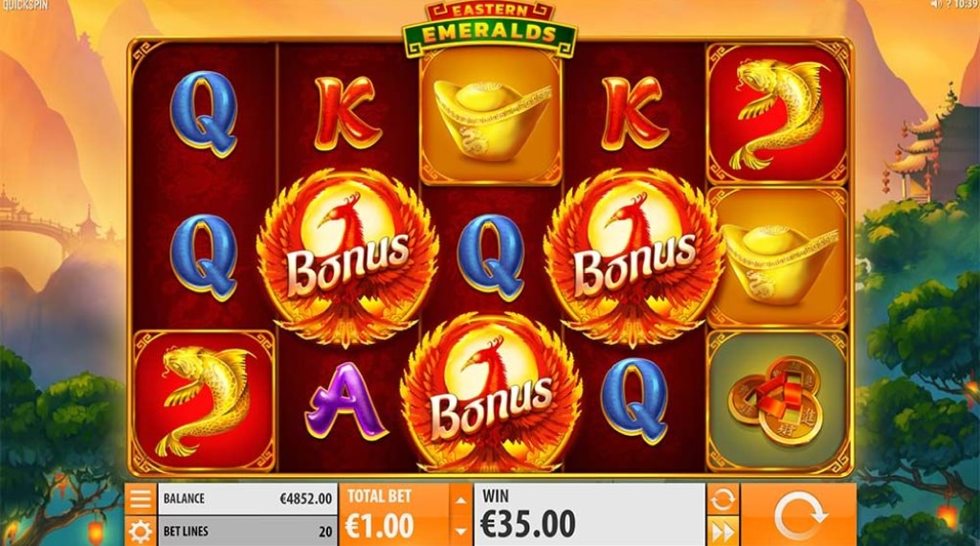Image resolution: width=980 pixels, height=546 pixels.
Task: Click the Win €35.00 display
Action: click(x=590, y=514)
